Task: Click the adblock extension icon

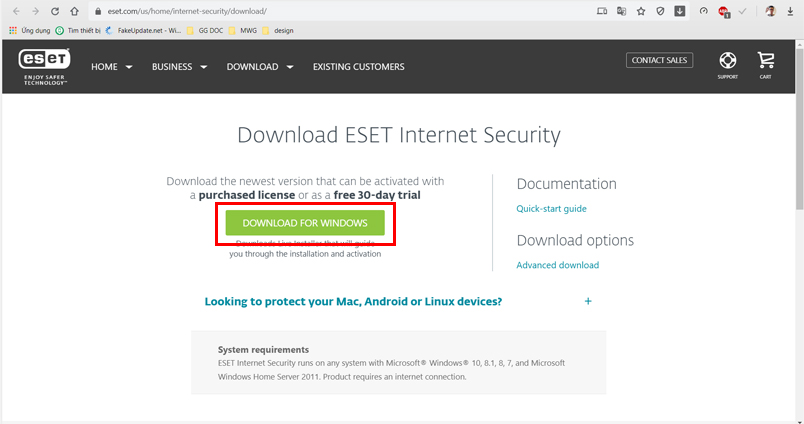Action: tap(723, 11)
